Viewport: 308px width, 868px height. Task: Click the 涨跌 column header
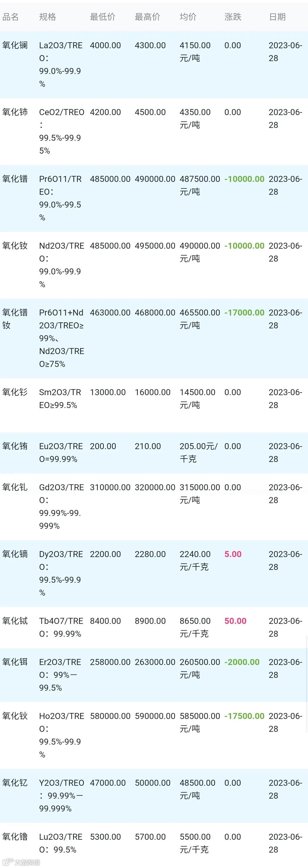233,17
